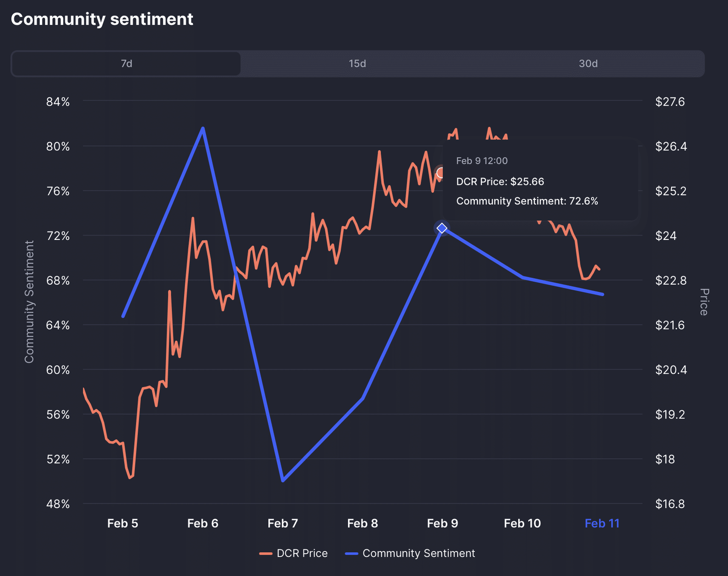Click the blue diamond marker on sentiment line
The height and width of the screenshot is (576, 728).
click(x=442, y=228)
